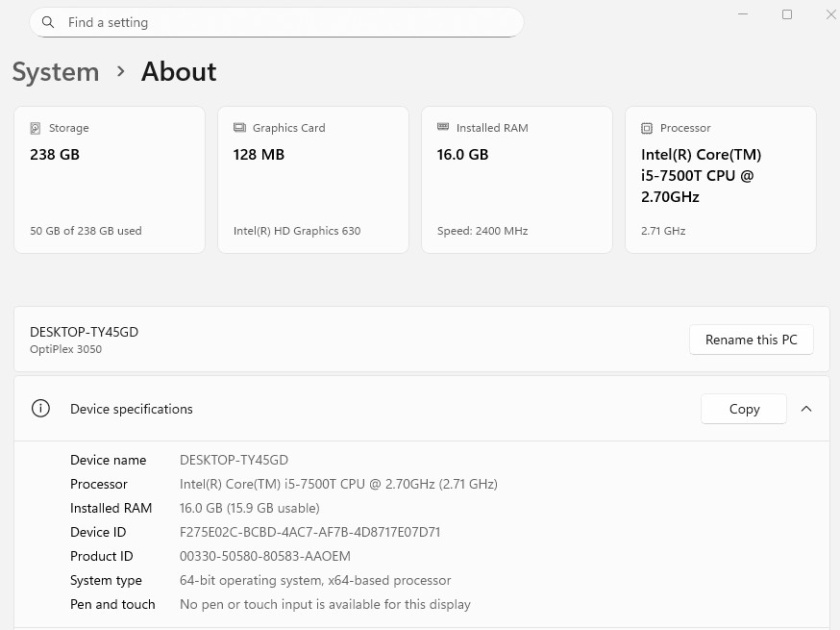Image resolution: width=840 pixels, height=630 pixels.
Task: Click the Storage drive icon
Action: (36, 128)
